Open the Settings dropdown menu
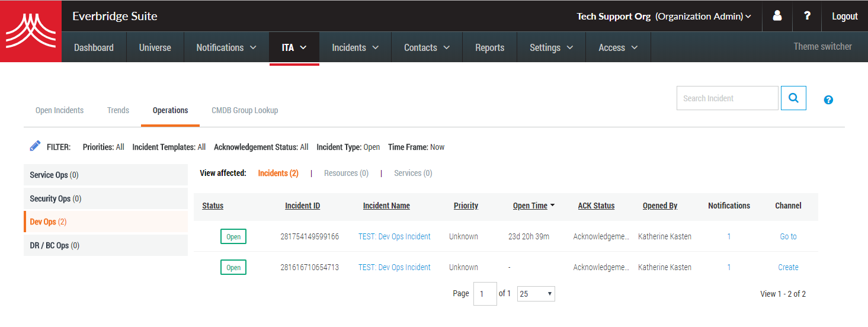 (551, 47)
